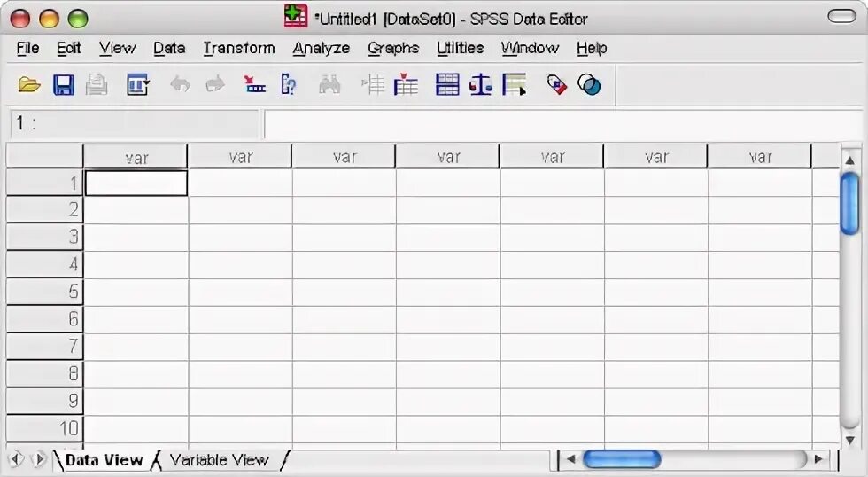Image resolution: width=868 pixels, height=477 pixels.
Task: Click the Redo arrow icon
Action: (214, 85)
